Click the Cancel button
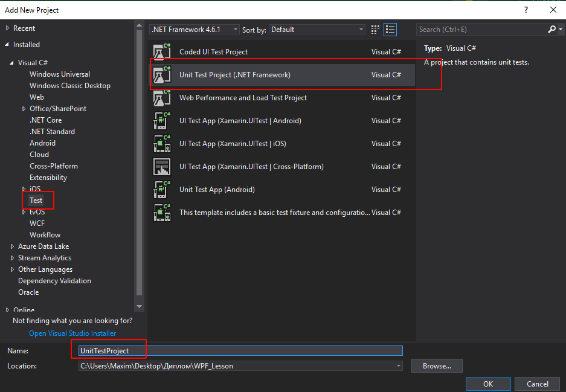The image size is (566, 392). pyautogui.click(x=537, y=384)
